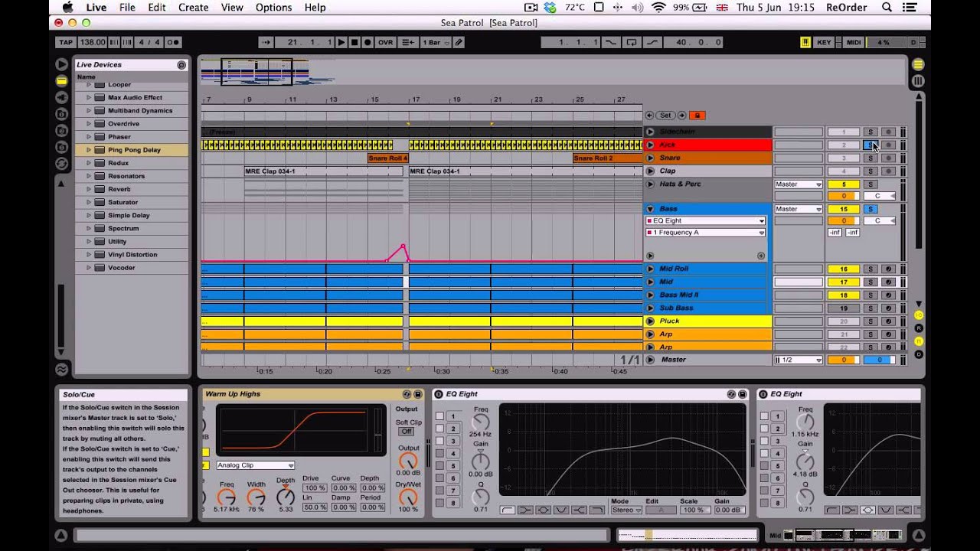Jump to the next locator arrow

(x=681, y=116)
